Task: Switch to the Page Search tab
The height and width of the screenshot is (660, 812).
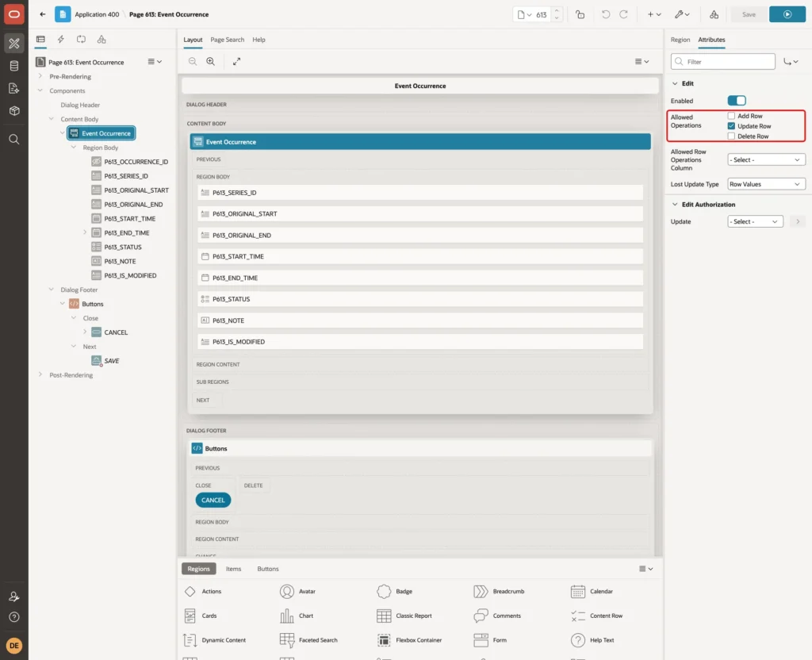Action: 227,40
